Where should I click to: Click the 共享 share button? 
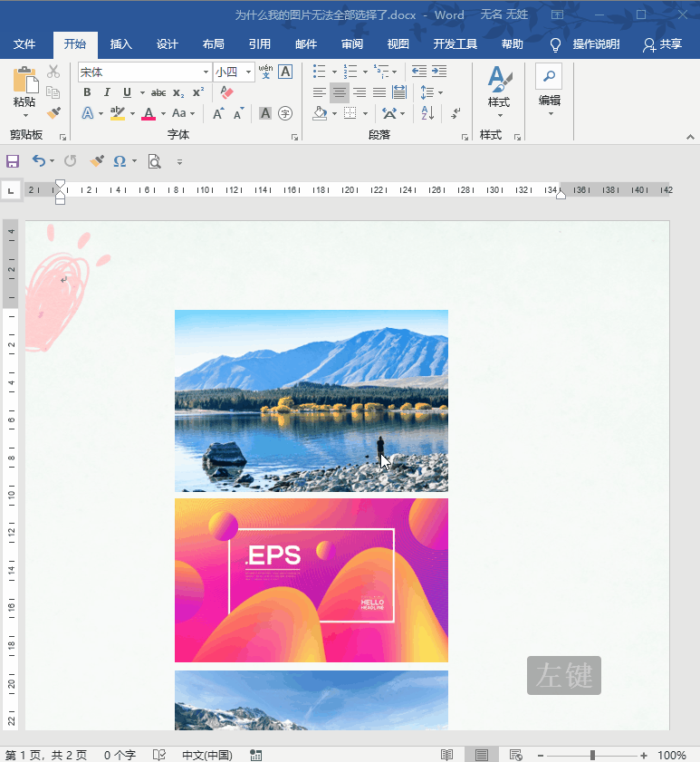point(662,44)
